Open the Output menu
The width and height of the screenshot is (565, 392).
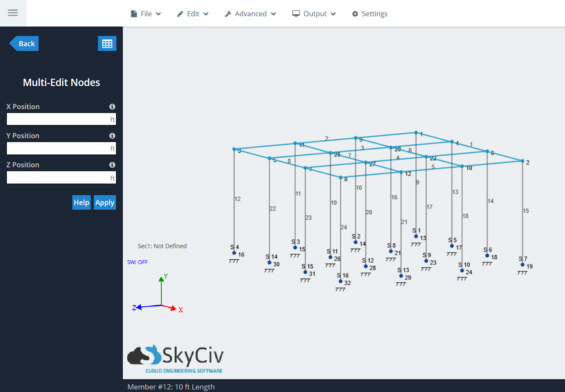(x=314, y=14)
